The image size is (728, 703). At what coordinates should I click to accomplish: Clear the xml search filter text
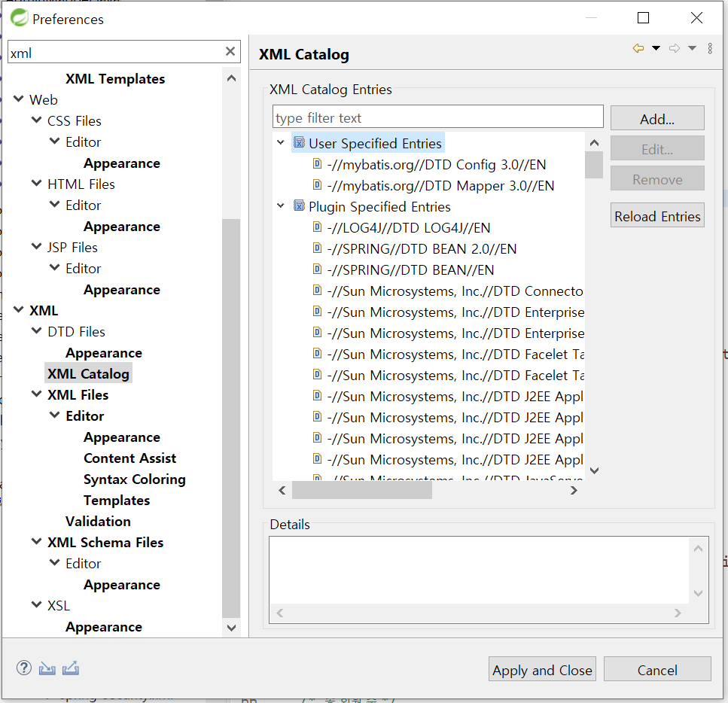click(230, 51)
